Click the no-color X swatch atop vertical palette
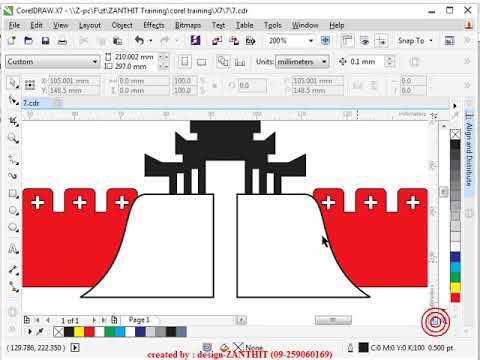Image resolution: width=480 pixels, height=360 pixels. click(x=455, y=135)
